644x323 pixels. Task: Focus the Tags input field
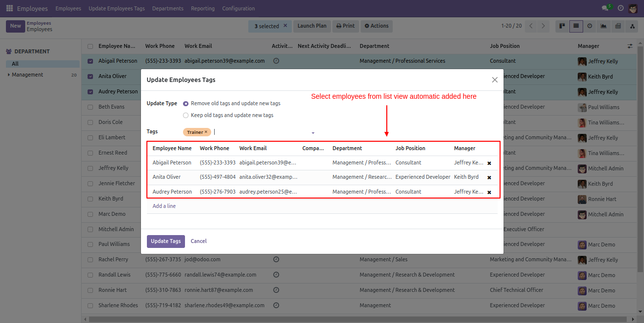262,132
